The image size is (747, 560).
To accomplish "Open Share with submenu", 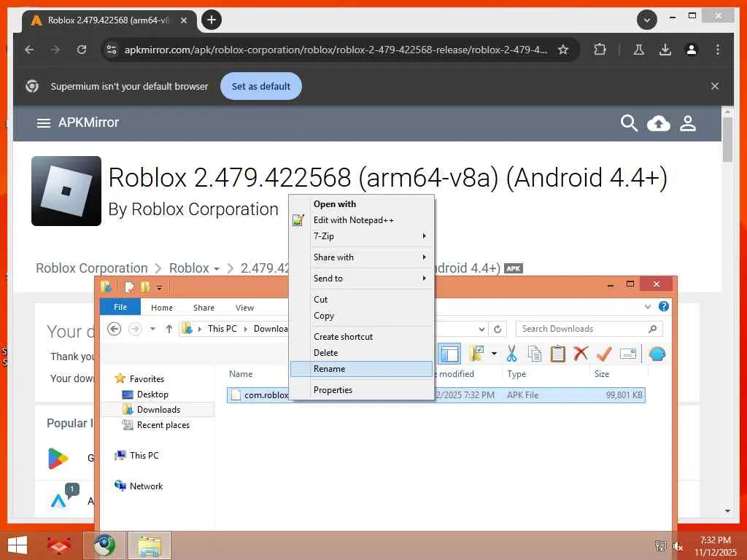I will [362, 257].
